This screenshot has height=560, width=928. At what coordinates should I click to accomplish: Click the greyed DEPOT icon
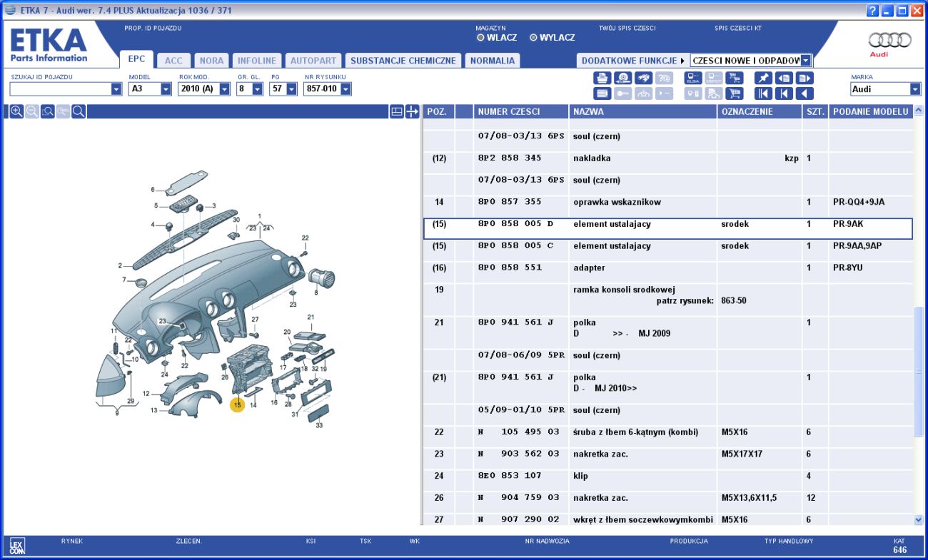[x=714, y=78]
